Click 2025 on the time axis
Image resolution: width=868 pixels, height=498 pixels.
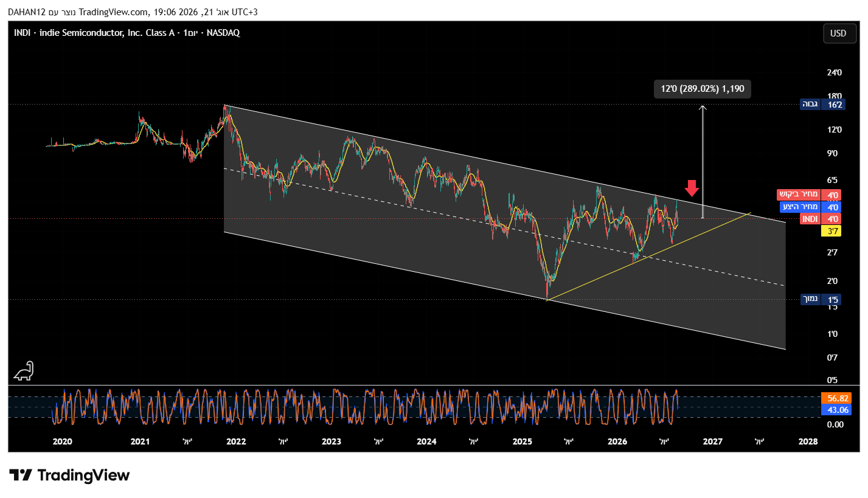click(522, 441)
